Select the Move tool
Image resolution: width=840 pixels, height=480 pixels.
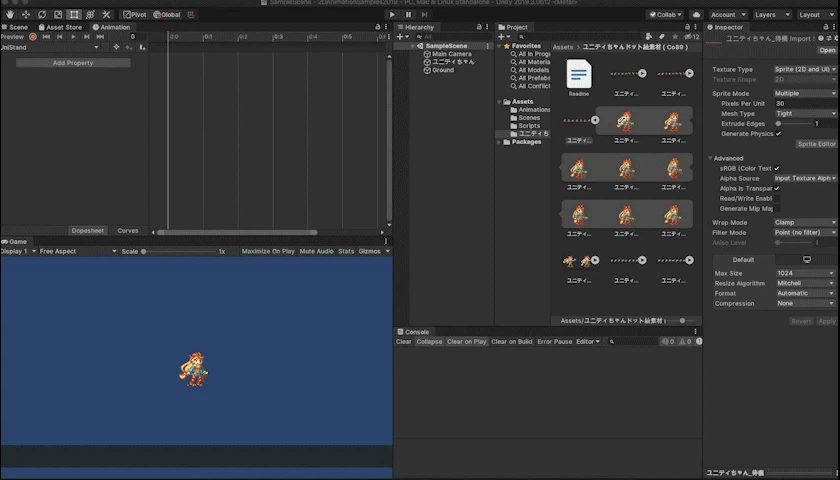pos(26,14)
